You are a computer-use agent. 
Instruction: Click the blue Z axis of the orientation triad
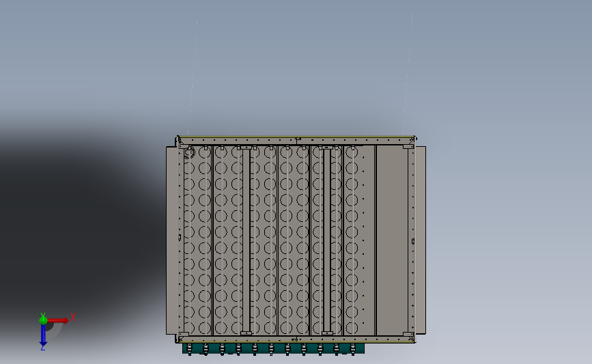[x=43, y=336]
